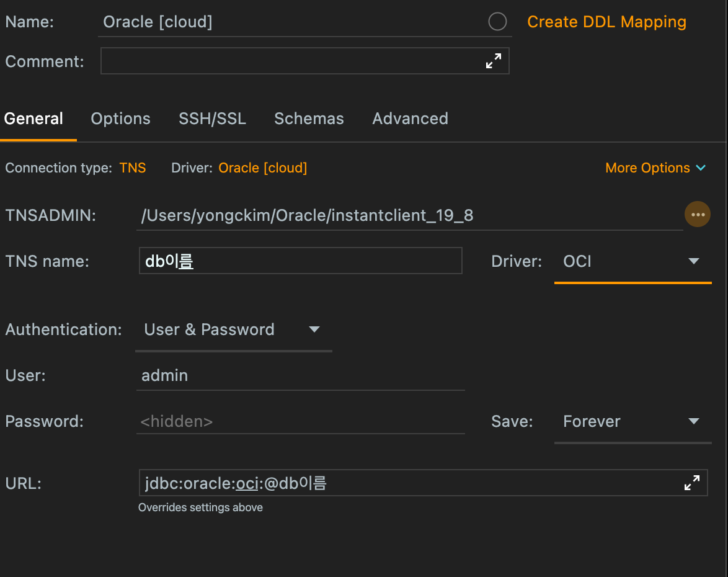Click the Oracle [cloud] driver link
This screenshot has width=728, height=577.
point(263,168)
